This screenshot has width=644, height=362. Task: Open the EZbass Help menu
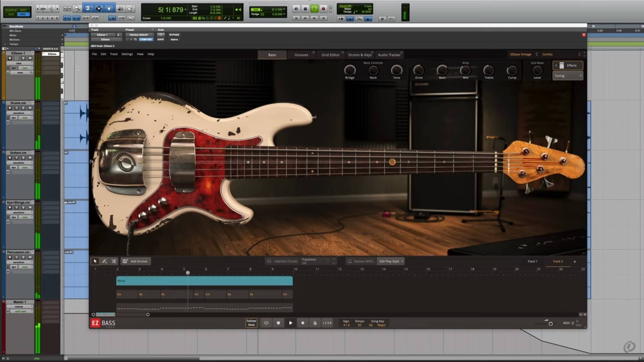(x=151, y=54)
